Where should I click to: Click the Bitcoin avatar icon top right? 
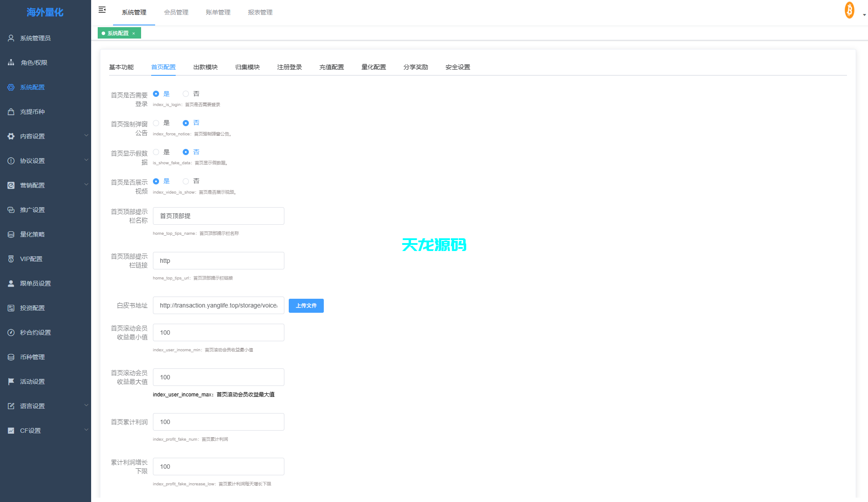pyautogui.click(x=849, y=10)
